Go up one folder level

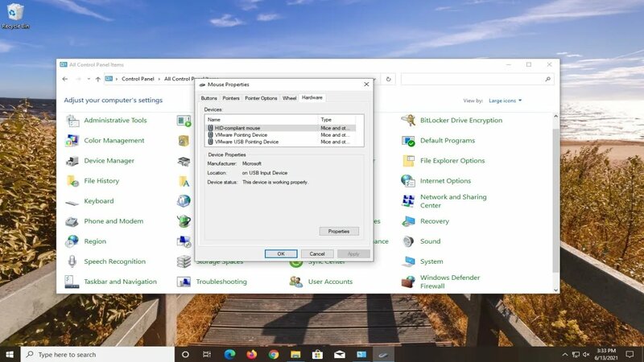pos(97,79)
